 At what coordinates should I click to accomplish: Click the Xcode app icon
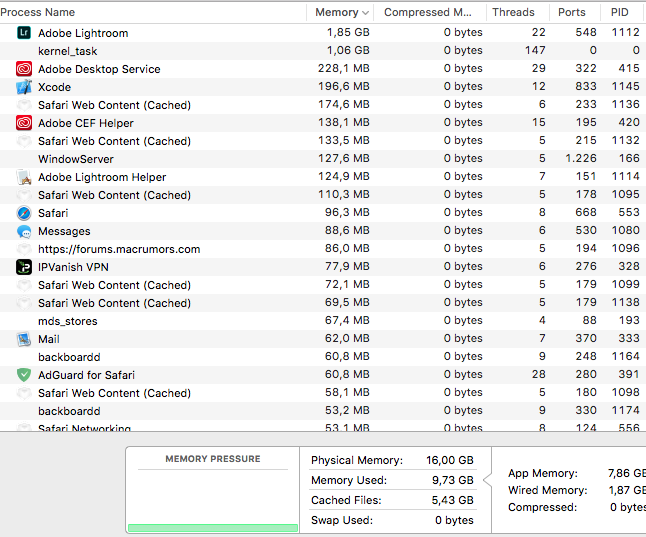point(24,87)
